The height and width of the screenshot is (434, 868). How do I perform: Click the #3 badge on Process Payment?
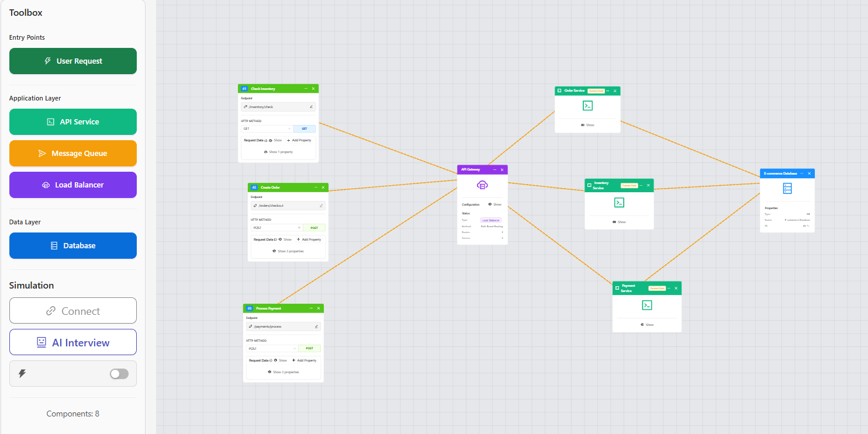coord(250,308)
